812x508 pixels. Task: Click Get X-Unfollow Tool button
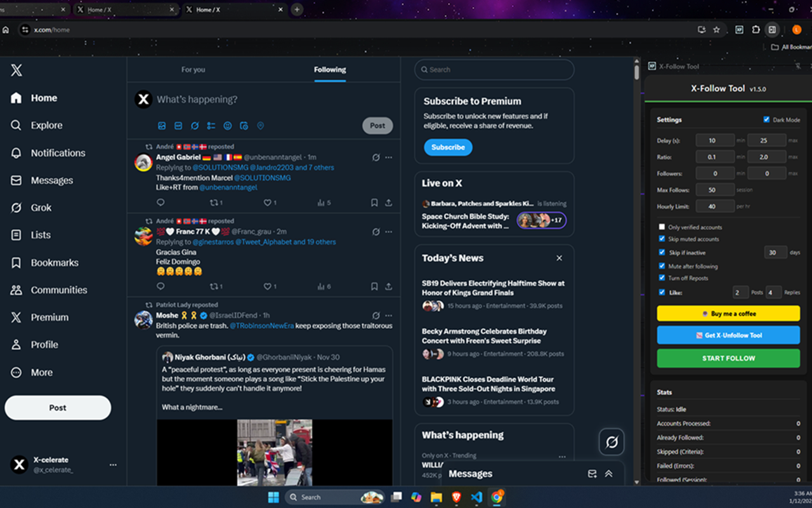click(728, 335)
